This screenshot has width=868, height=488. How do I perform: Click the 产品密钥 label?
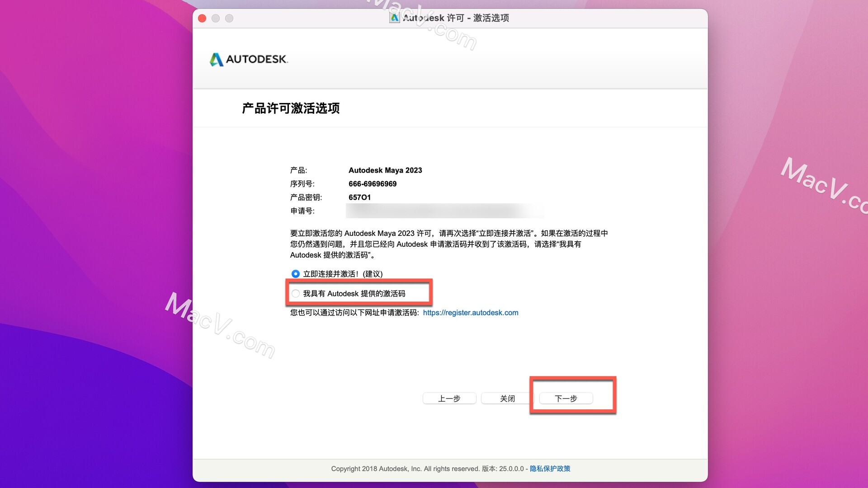point(306,197)
